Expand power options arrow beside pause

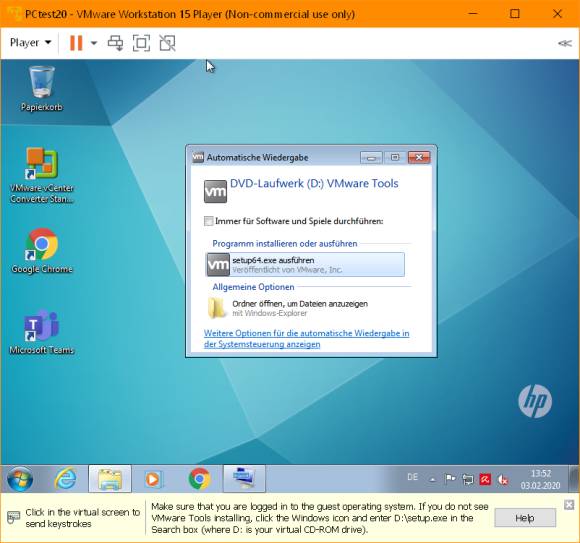click(94, 43)
